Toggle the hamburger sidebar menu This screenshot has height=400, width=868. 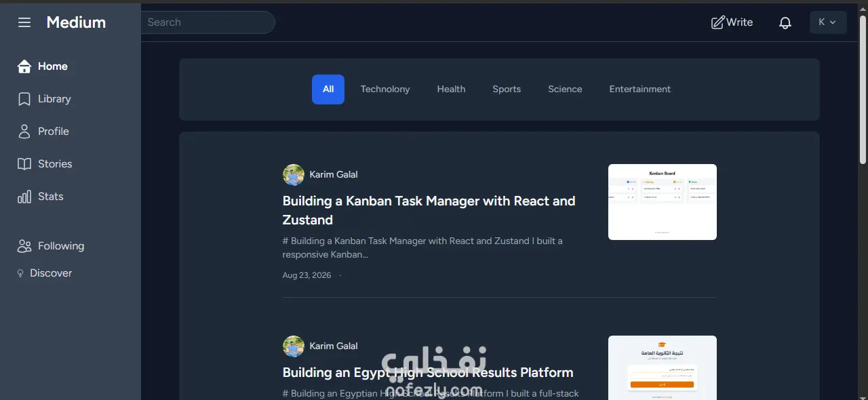click(24, 22)
